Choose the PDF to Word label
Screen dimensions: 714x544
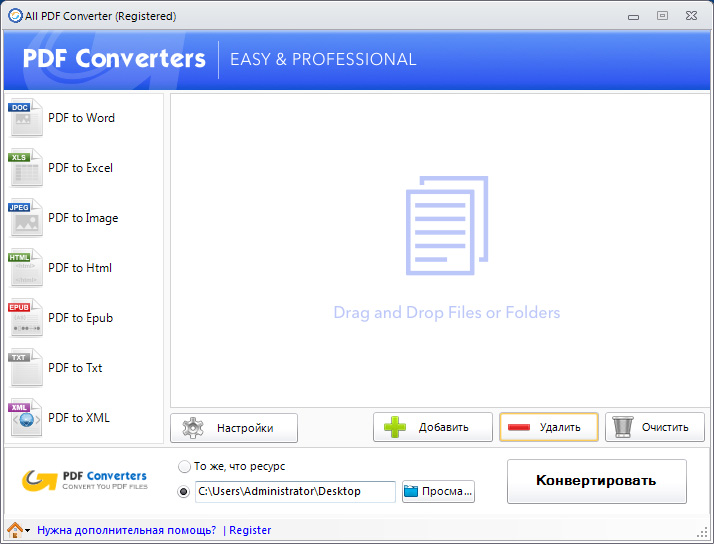82,118
